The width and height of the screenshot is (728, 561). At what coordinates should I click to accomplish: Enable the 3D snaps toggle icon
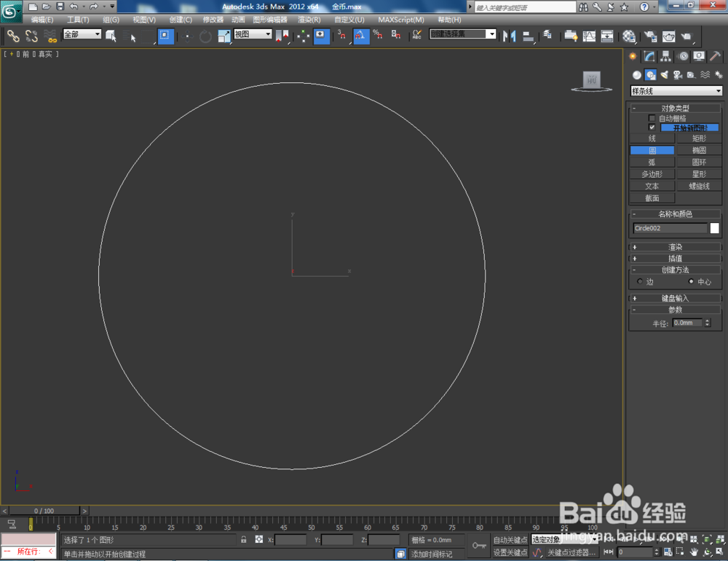pos(341,36)
